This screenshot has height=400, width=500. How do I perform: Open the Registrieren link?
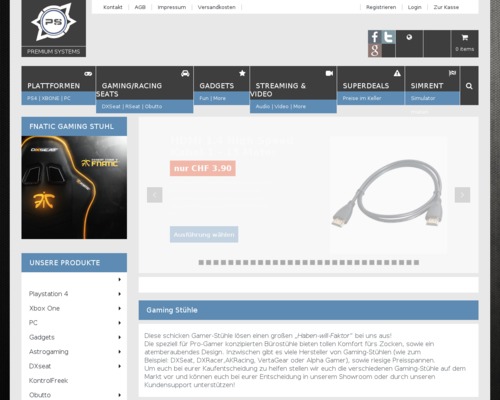(381, 7)
